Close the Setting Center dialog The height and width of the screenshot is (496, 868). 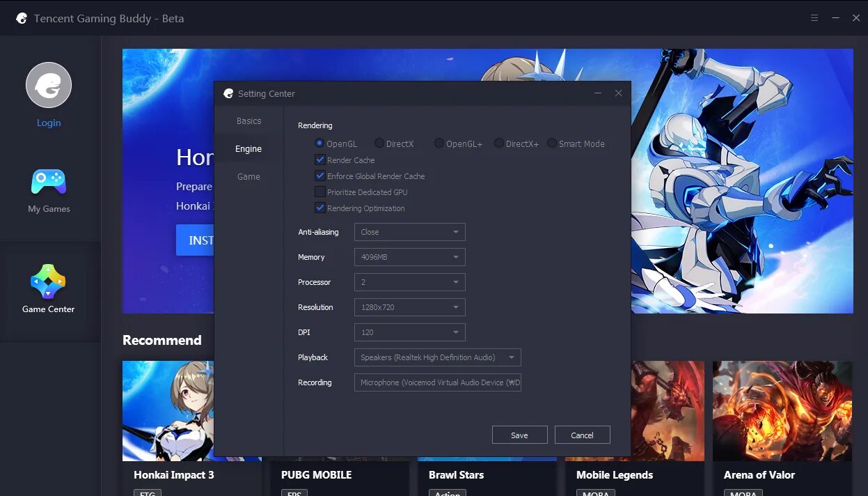click(618, 93)
